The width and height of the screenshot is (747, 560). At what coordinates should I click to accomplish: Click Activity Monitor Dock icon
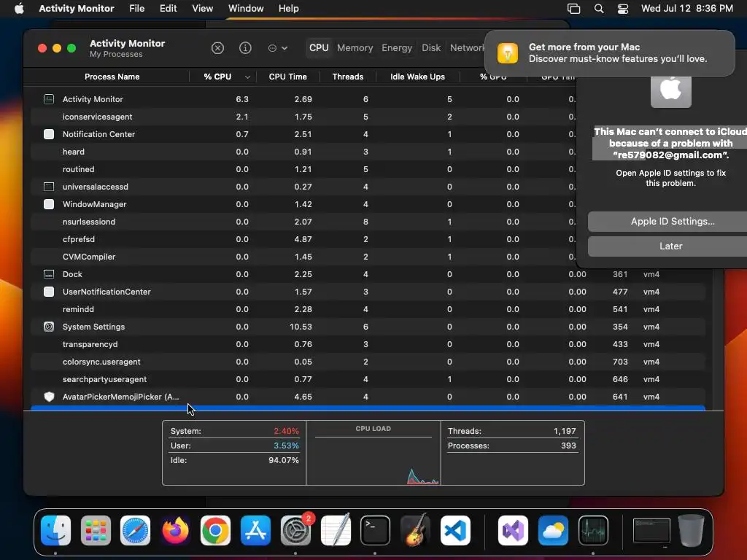[593, 530]
